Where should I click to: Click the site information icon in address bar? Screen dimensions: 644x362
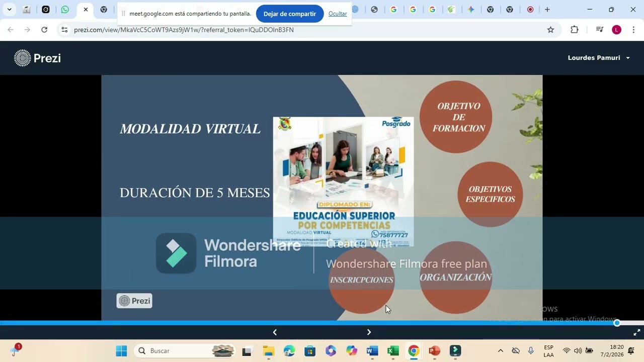(x=64, y=30)
